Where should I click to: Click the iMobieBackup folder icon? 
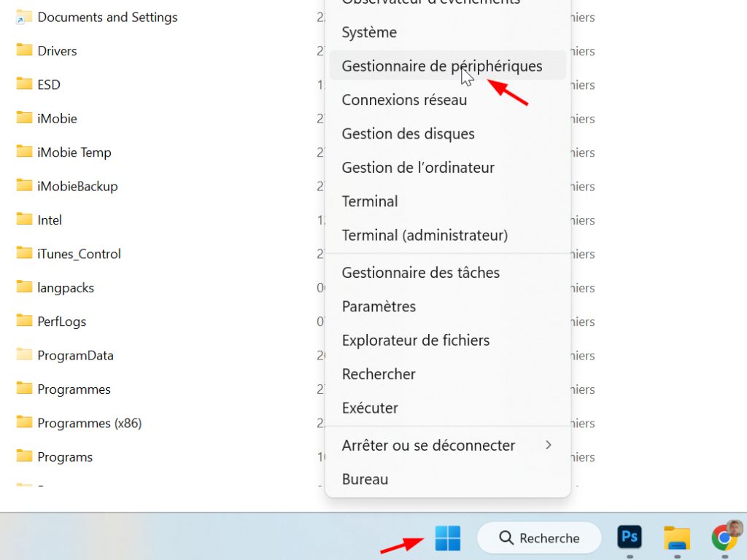point(24,185)
